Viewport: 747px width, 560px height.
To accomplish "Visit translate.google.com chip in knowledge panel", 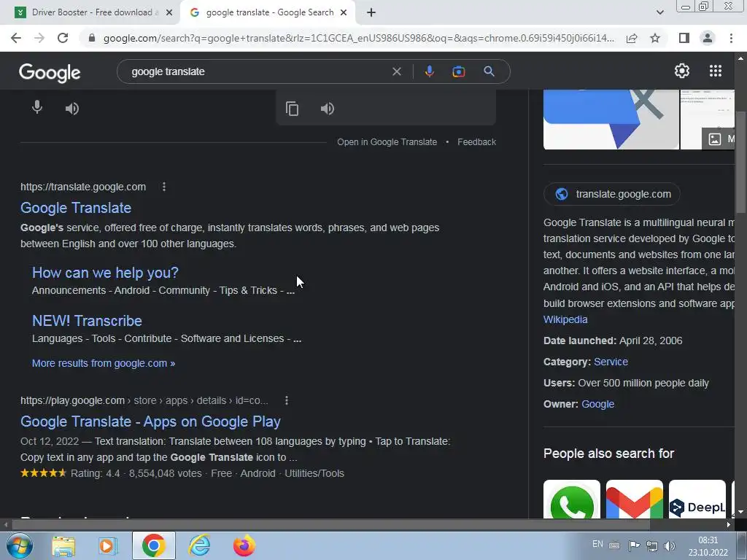I will pyautogui.click(x=612, y=194).
